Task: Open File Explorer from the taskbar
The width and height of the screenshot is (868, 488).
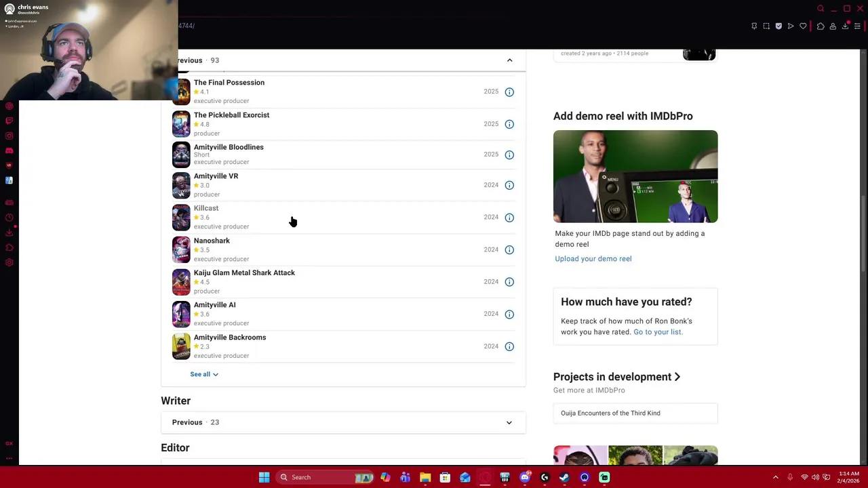Action: [425, 478]
